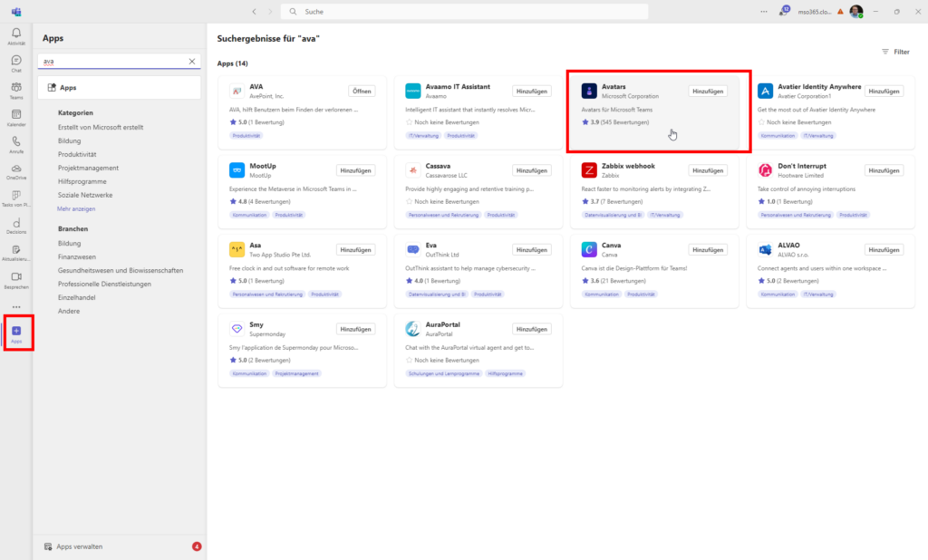Click the Schulungen und Lernprogramme tag on AuraPortal

(444, 373)
